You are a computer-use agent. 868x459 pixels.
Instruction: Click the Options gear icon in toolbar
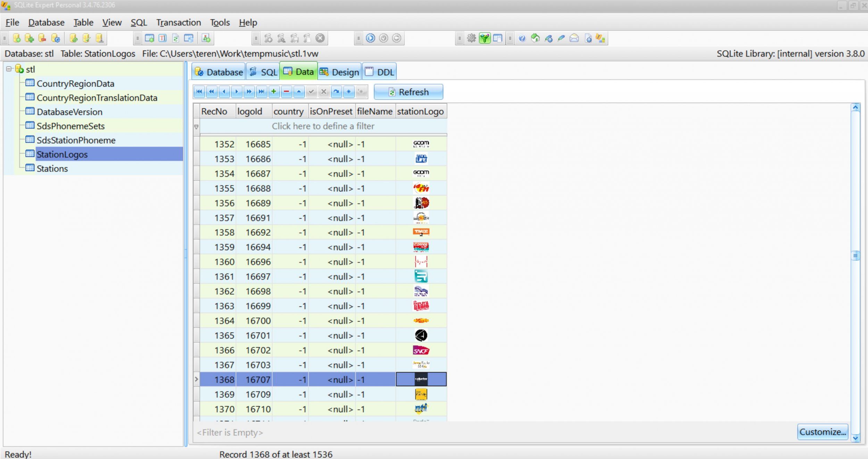pyautogui.click(x=471, y=38)
